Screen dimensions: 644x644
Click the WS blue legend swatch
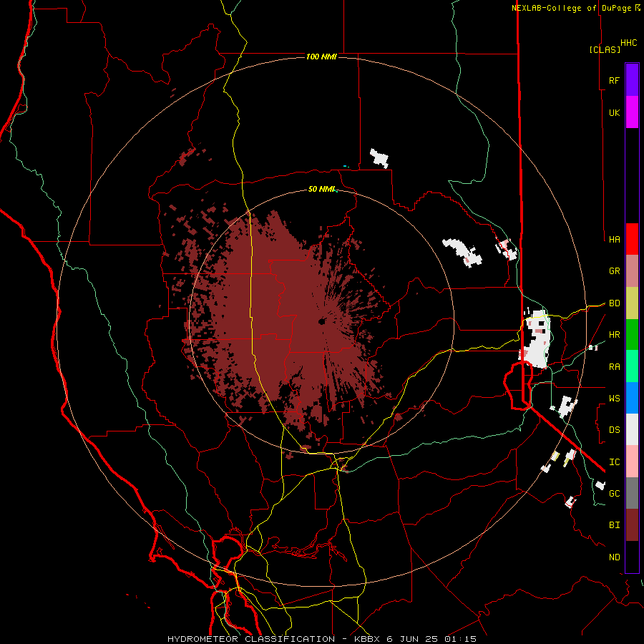pos(632,398)
